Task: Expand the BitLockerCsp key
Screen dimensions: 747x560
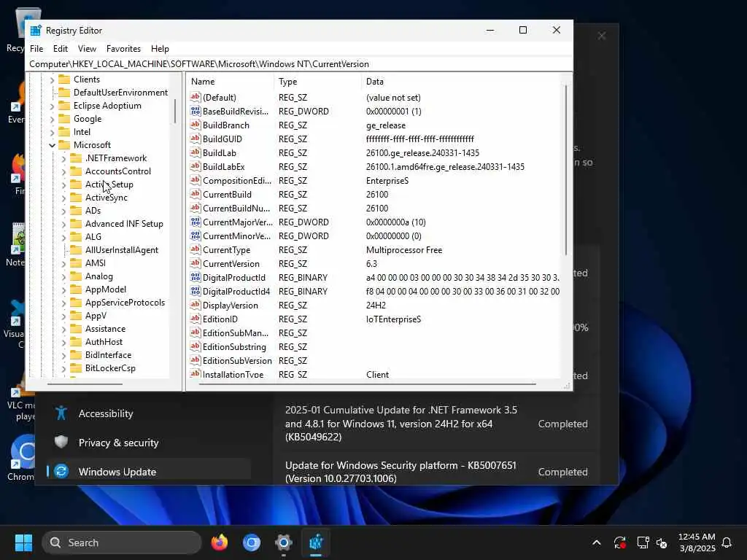Action: click(64, 368)
